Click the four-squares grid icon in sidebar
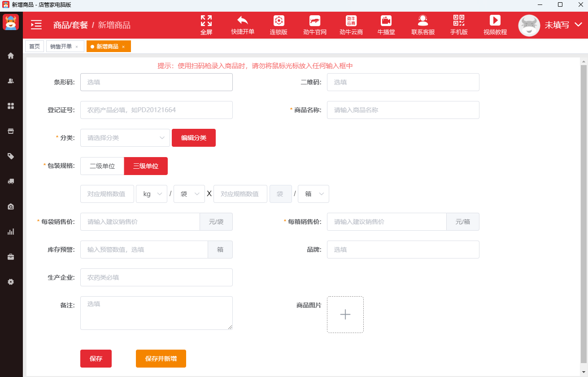The height and width of the screenshot is (377, 588). pyautogui.click(x=11, y=106)
